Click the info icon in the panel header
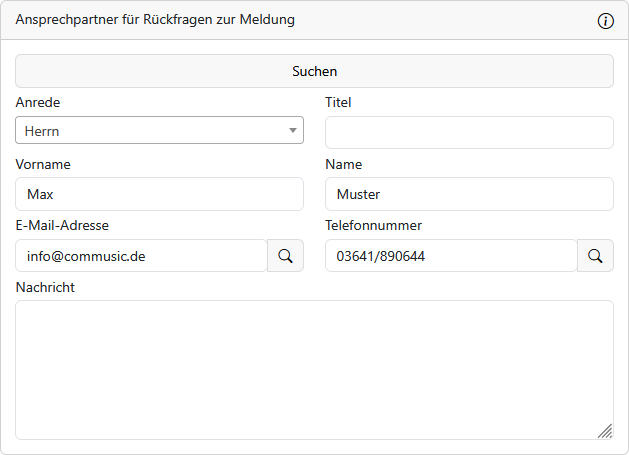Viewport: 629px width, 455px height. click(x=605, y=21)
